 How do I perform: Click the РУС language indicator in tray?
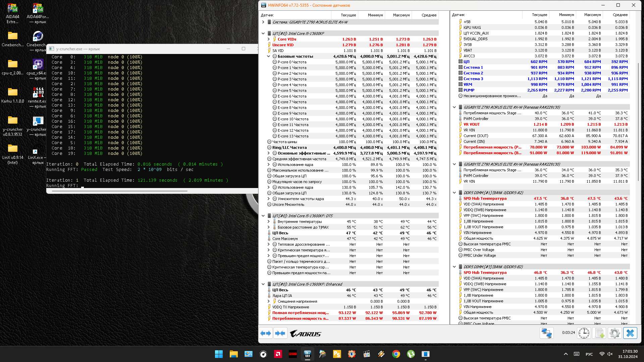coord(589,354)
